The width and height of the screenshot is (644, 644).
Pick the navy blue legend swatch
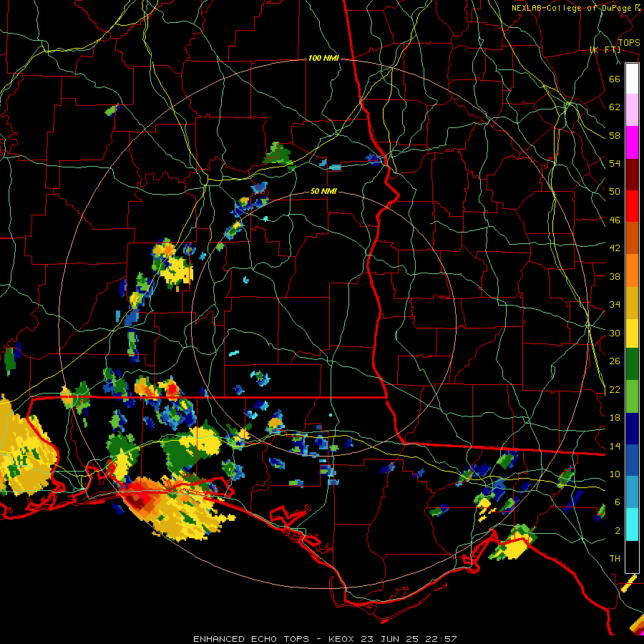(x=632, y=429)
